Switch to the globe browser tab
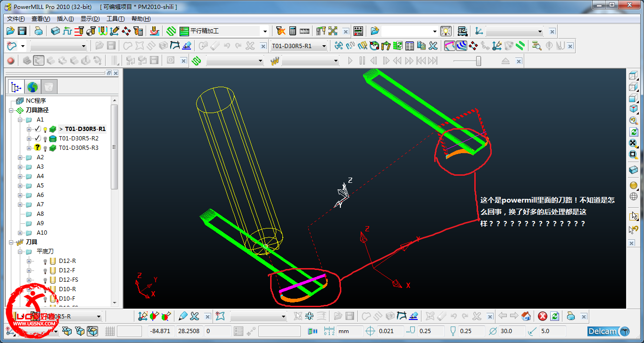644x343 pixels. [33, 87]
